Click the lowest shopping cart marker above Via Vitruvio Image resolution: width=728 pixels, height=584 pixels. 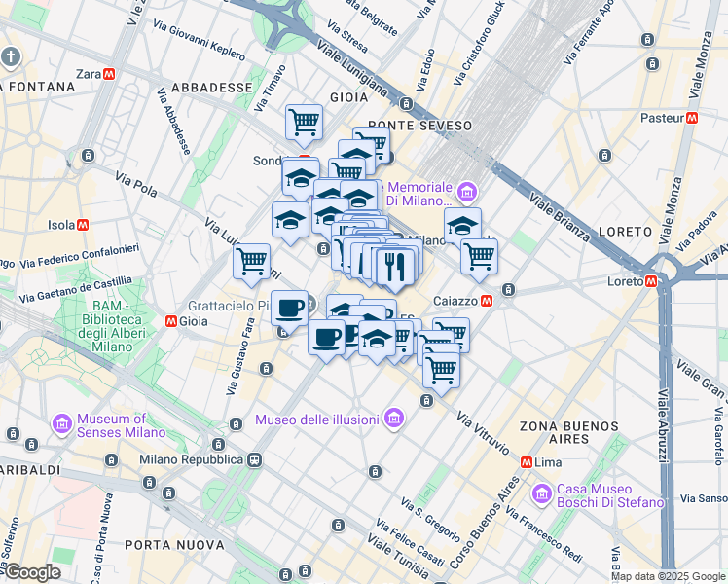coord(441,370)
